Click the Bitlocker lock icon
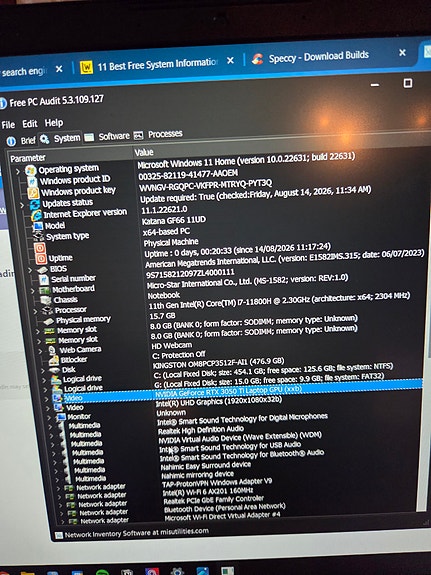 [54, 360]
